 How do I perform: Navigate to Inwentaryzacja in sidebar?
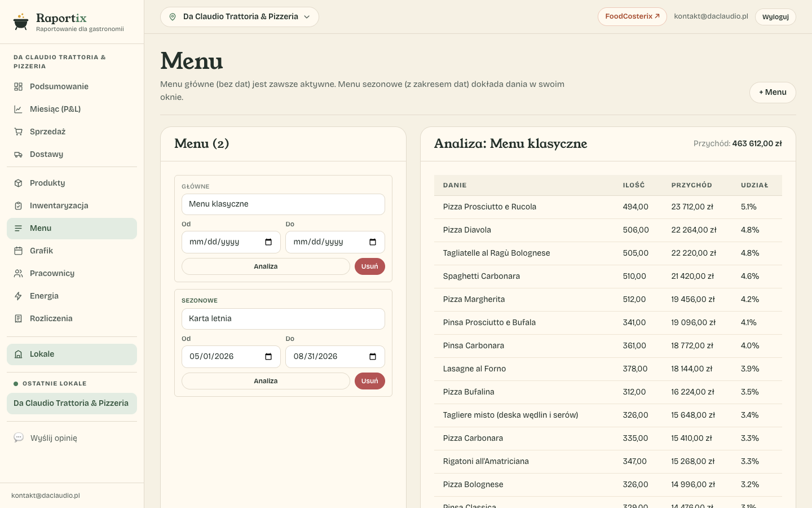[72, 205]
